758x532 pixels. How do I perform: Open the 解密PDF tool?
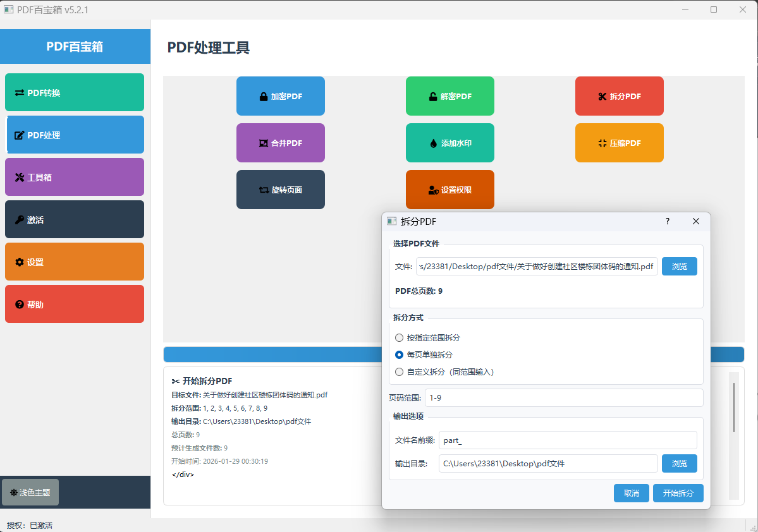(x=449, y=96)
